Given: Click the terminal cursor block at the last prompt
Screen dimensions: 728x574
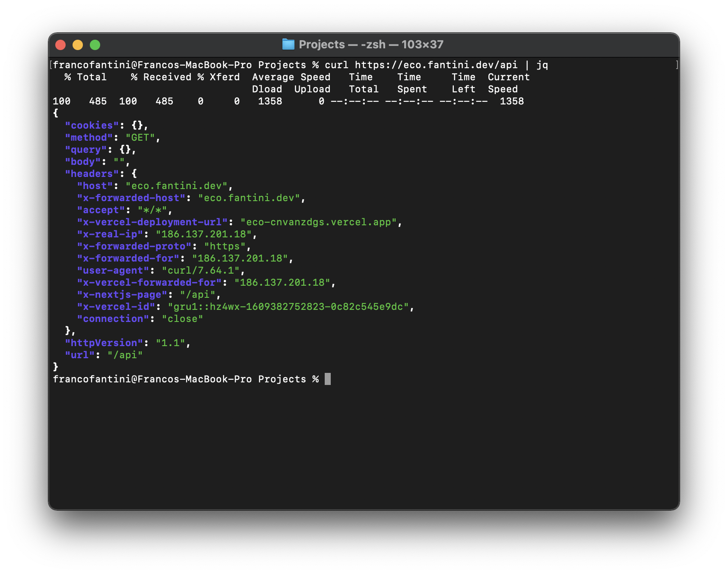Looking at the screenshot, I should (x=328, y=379).
